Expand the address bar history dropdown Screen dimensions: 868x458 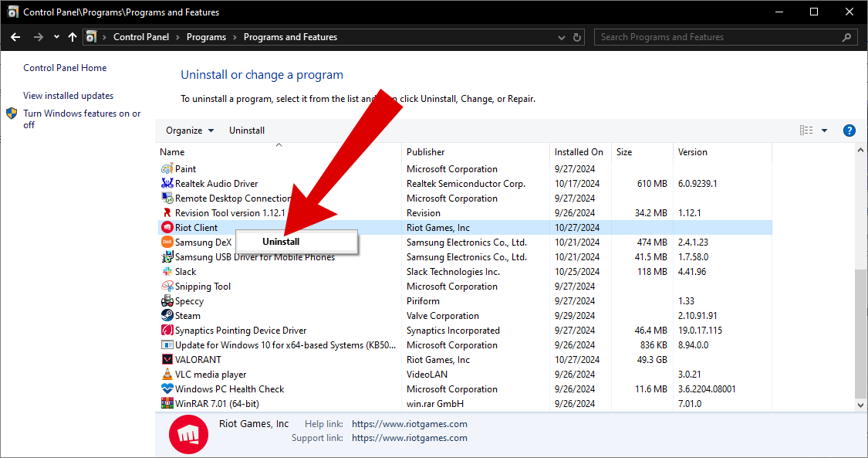[x=562, y=37]
